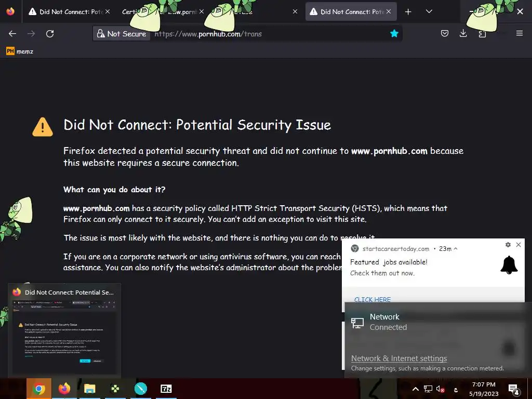Open notification settings gear
Image resolution: width=532 pixels, height=399 pixels.
click(508, 245)
